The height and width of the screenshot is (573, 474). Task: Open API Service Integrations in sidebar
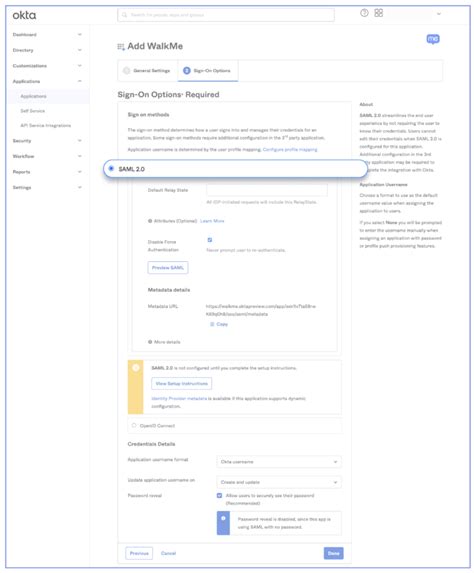(46, 125)
